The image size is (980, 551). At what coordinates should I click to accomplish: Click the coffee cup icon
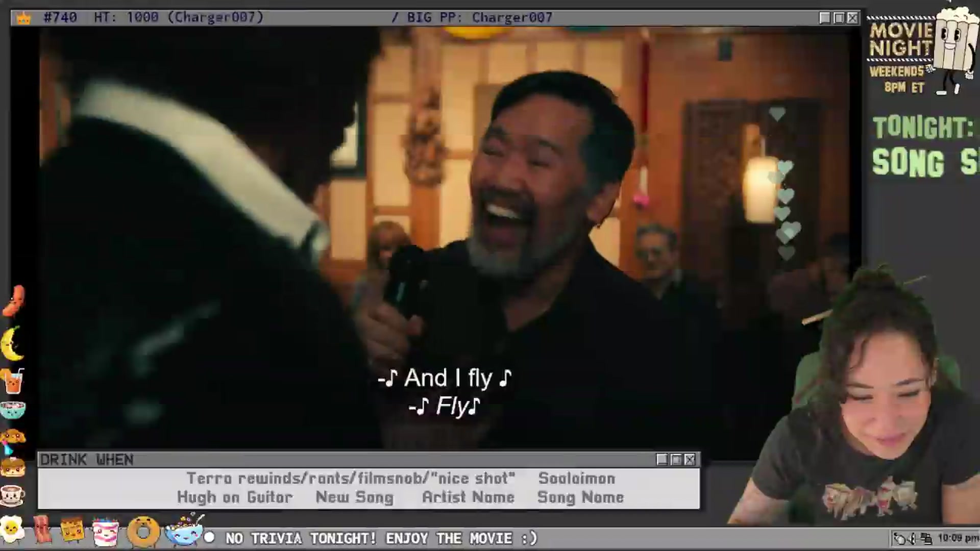(13, 494)
